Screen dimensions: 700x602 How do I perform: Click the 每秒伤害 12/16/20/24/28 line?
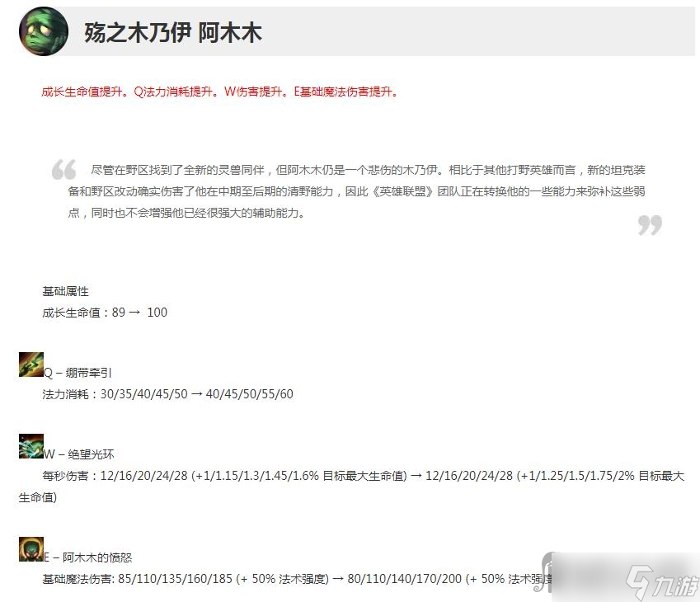[x=363, y=476]
